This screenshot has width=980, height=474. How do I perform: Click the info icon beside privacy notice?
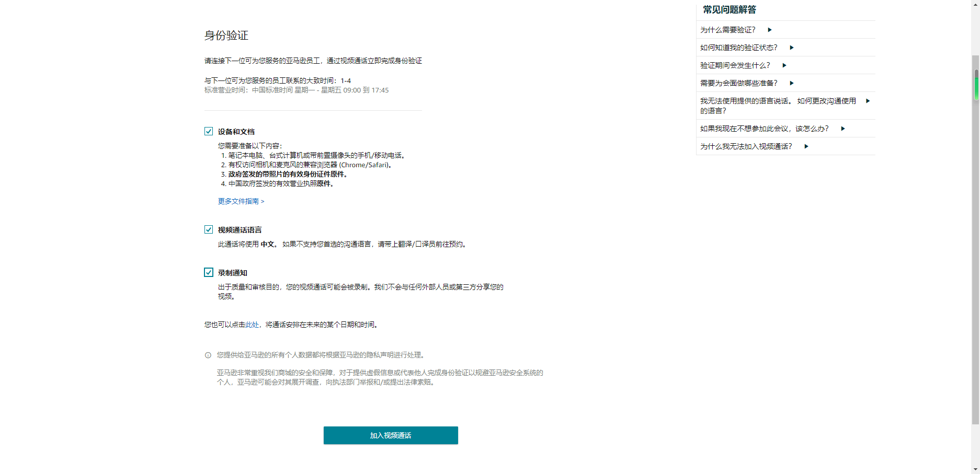[x=208, y=355]
